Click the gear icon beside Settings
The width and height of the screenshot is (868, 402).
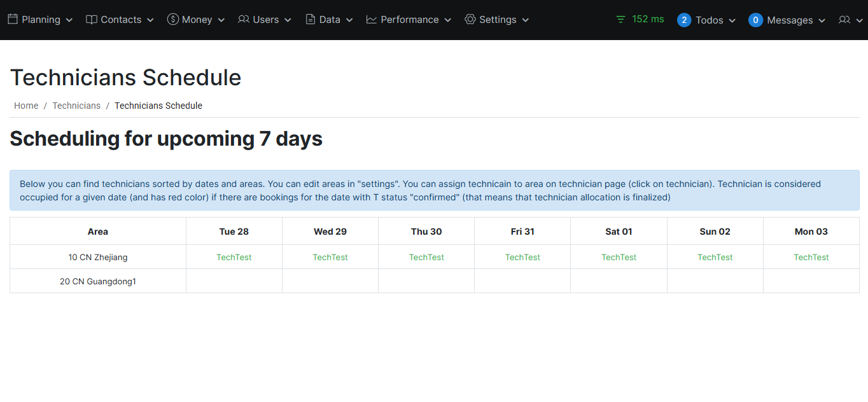[470, 20]
